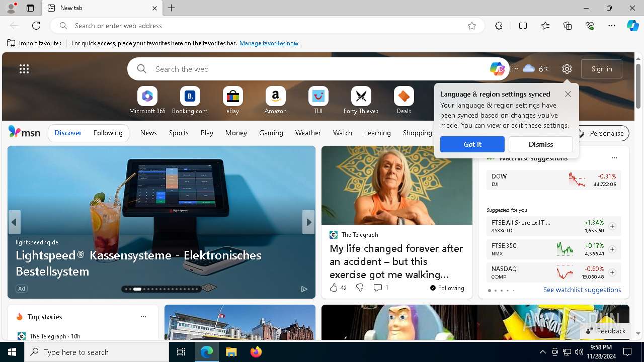Open Watchlist suggestions more options

(614, 158)
